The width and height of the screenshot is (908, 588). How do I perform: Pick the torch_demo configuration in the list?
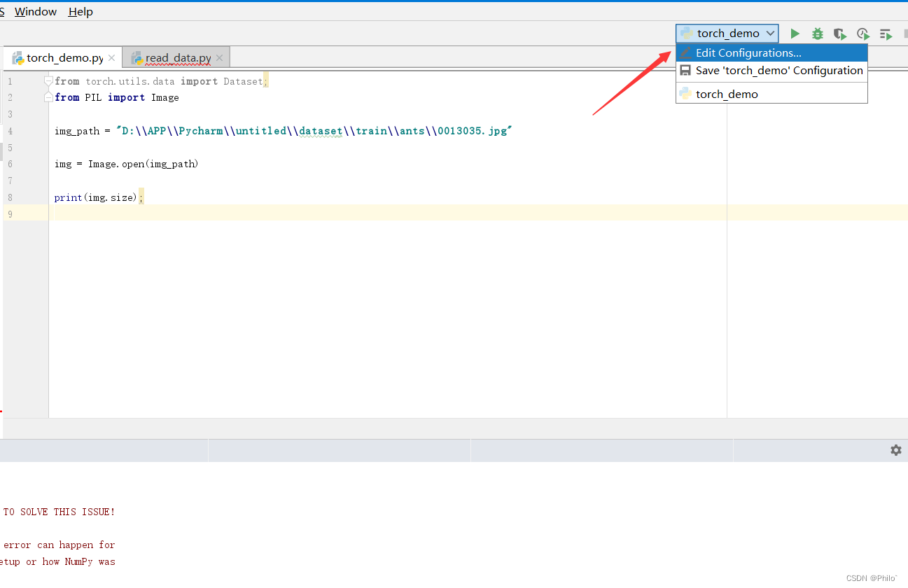point(771,94)
